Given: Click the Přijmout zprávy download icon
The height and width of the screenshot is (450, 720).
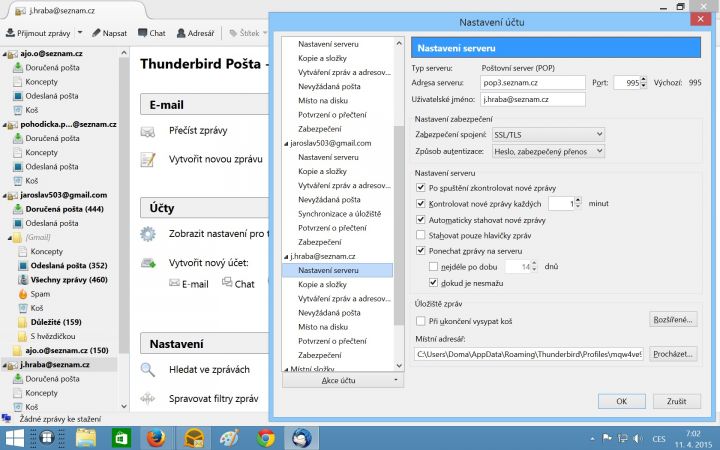Looking at the screenshot, I should (x=10, y=33).
